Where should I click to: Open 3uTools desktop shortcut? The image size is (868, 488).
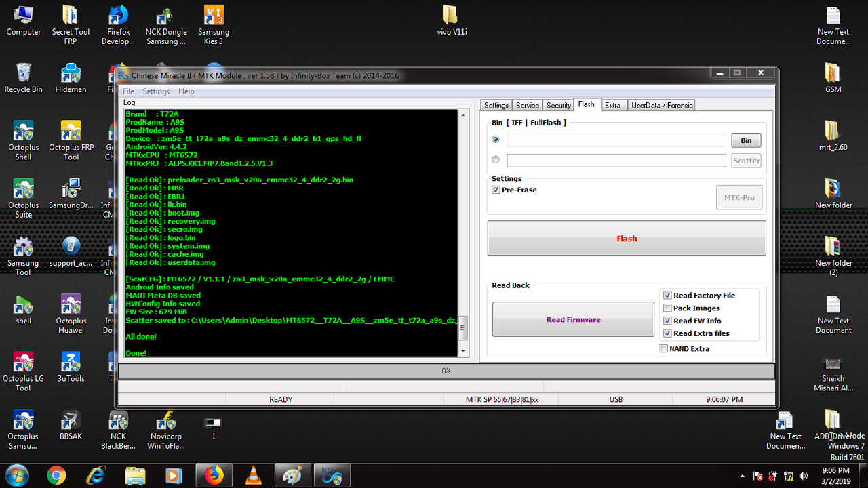click(x=71, y=367)
